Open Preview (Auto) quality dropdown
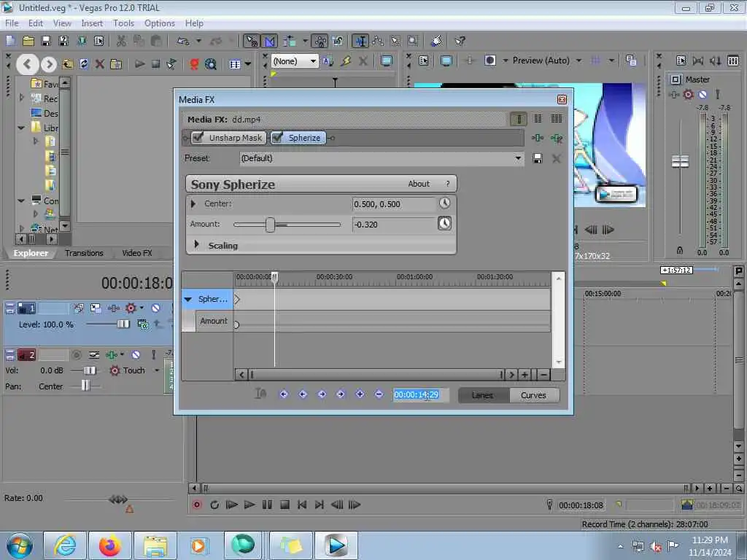The height and width of the screenshot is (560, 747). (x=578, y=61)
